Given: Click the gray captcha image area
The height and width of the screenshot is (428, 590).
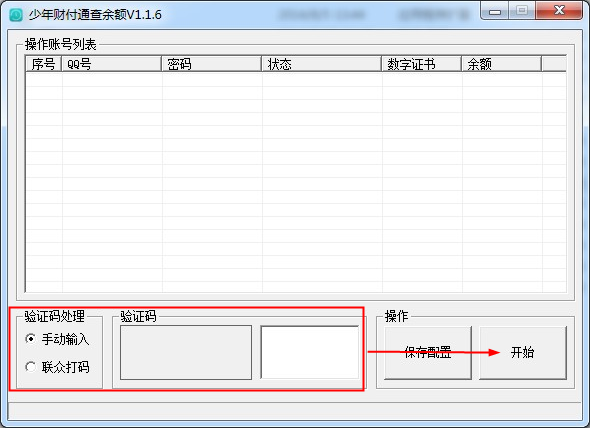Looking at the screenshot, I should [x=186, y=352].
